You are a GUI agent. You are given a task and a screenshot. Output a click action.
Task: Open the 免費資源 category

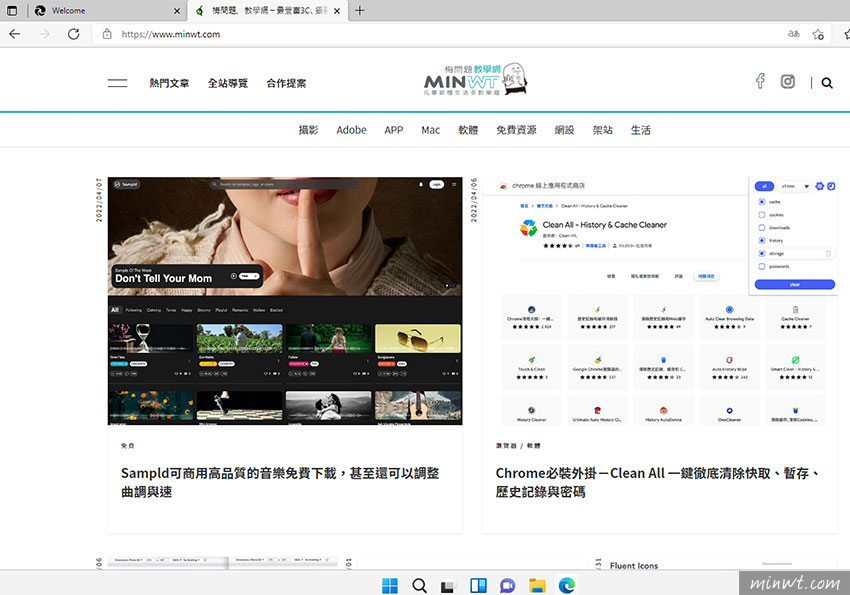pyautogui.click(x=516, y=130)
